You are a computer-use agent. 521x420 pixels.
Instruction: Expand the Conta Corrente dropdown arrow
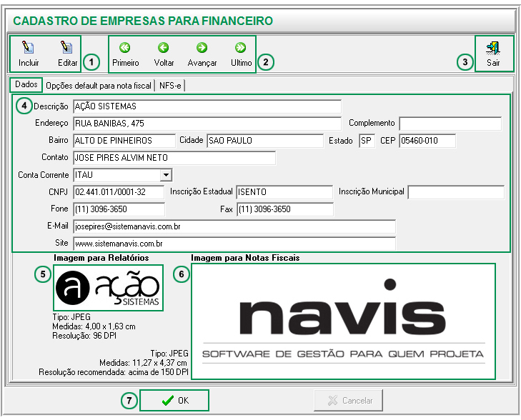pos(166,174)
